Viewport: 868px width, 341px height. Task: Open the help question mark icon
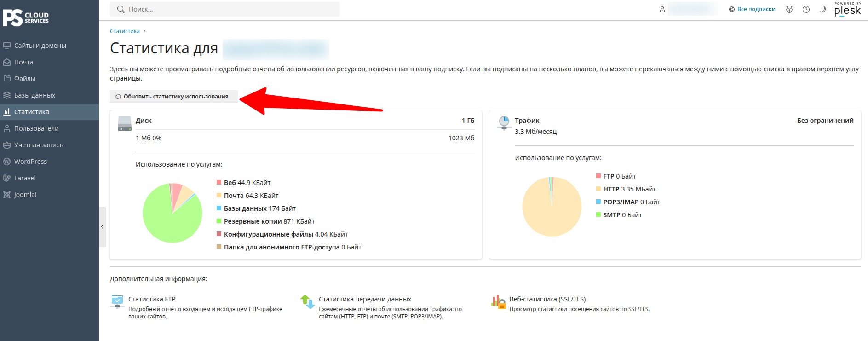pos(806,9)
